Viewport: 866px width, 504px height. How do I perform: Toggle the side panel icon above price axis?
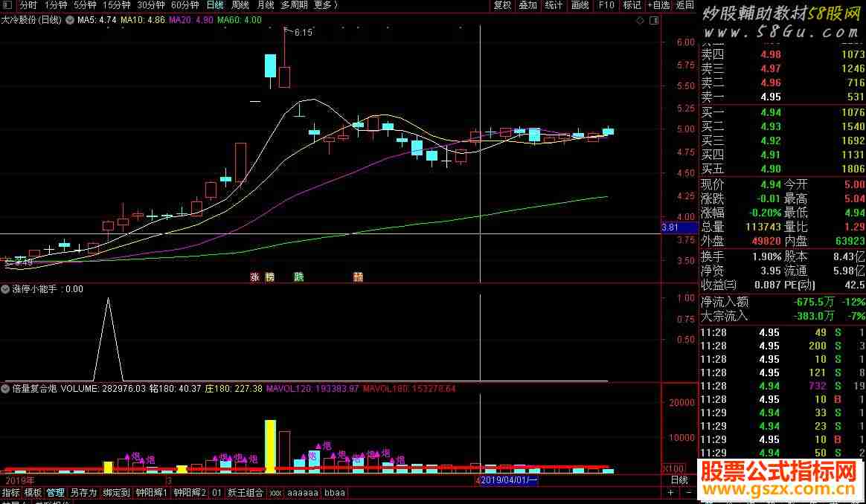(654, 20)
